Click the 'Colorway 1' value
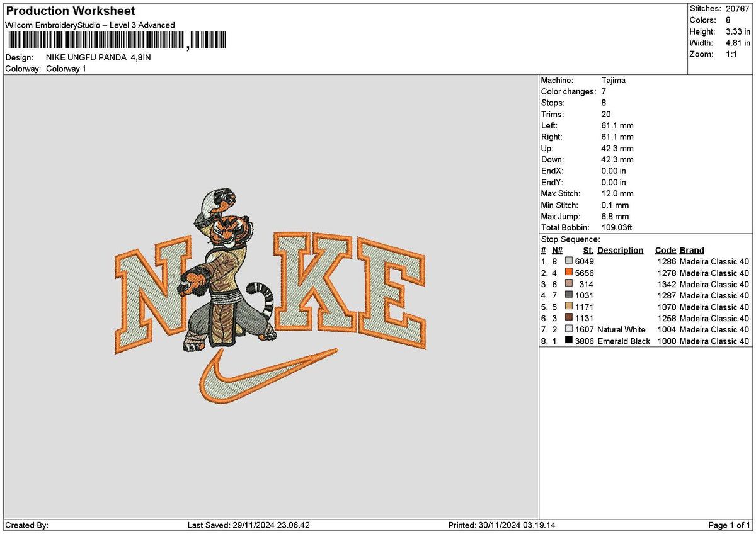 coord(66,69)
